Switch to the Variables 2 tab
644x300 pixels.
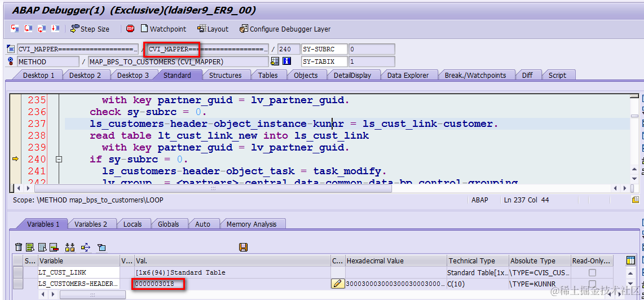[90, 224]
